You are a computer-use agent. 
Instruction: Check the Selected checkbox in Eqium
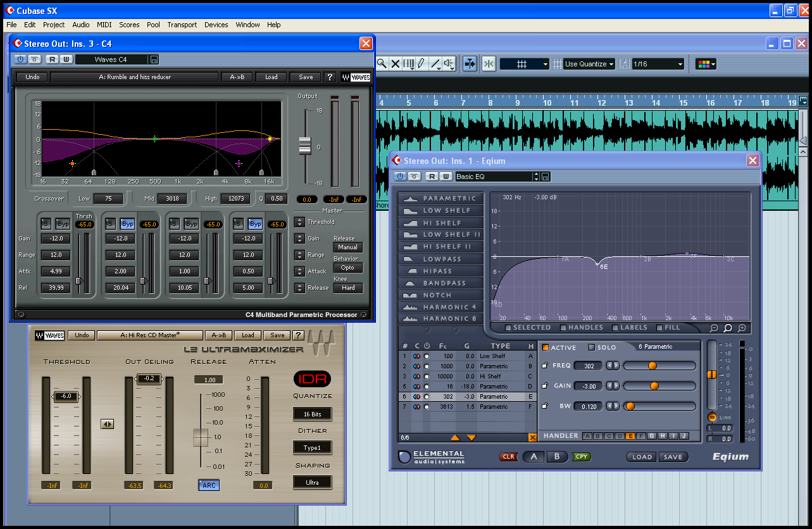[509, 328]
